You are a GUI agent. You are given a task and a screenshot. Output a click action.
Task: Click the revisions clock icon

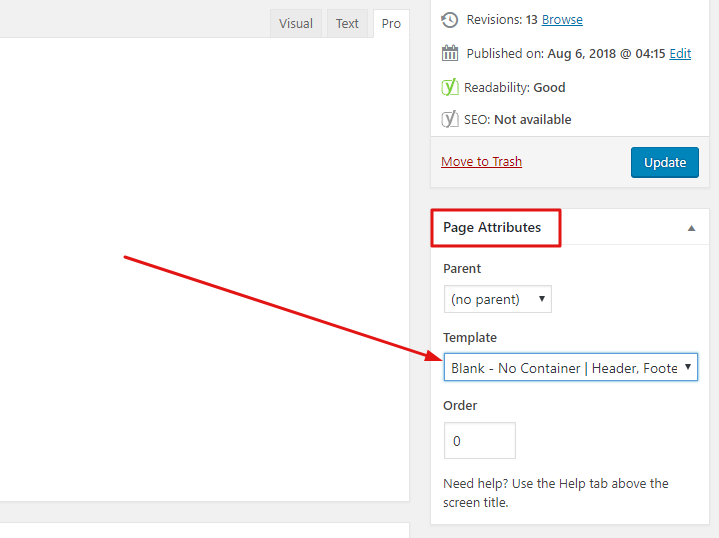click(x=450, y=20)
